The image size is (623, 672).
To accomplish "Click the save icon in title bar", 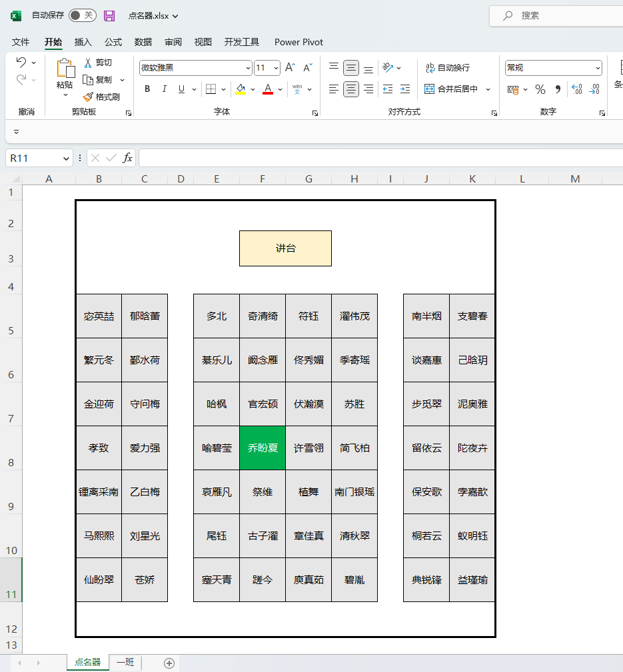I will pos(109,15).
